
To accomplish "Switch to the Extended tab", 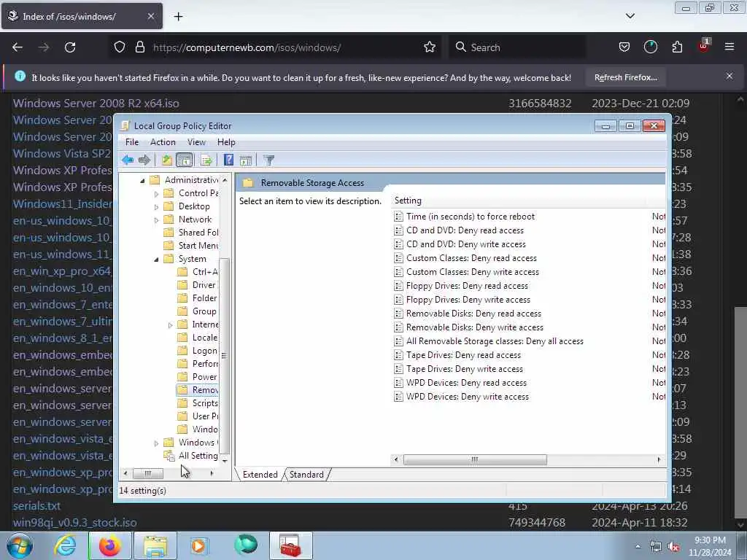I will (260, 474).
